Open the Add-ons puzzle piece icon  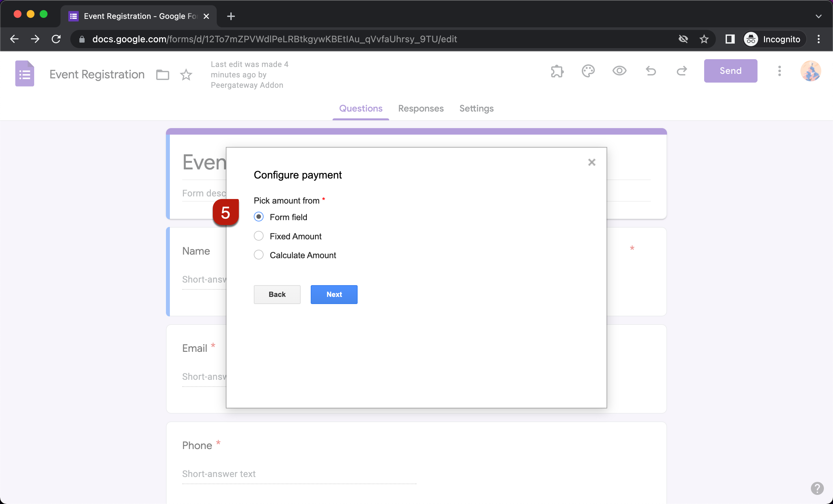click(x=557, y=71)
